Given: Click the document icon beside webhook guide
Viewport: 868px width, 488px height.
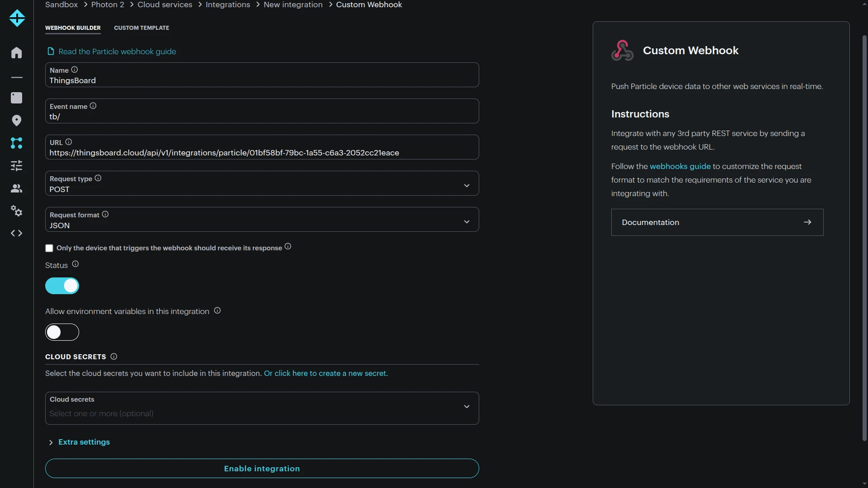Looking at the screenshot, I should pyautogui.click(x=51, y=51).
